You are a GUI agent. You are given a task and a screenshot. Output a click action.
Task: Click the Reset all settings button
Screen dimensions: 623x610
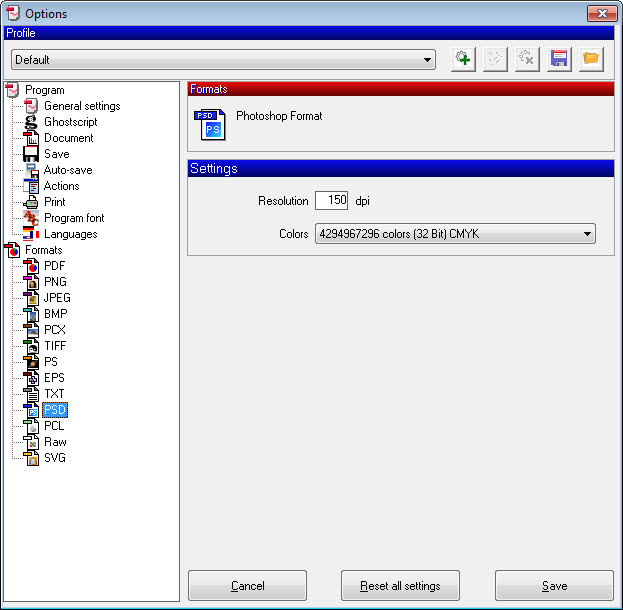[400, 585]
